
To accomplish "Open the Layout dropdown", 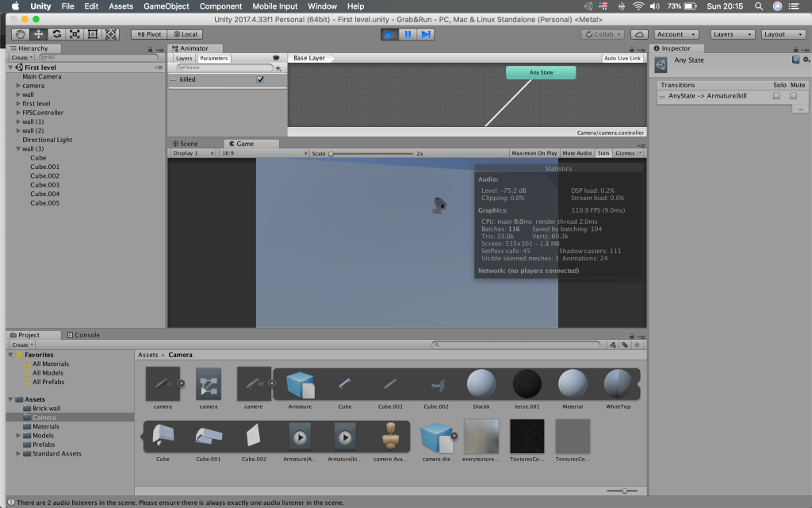I will click(x=781, y=34).
